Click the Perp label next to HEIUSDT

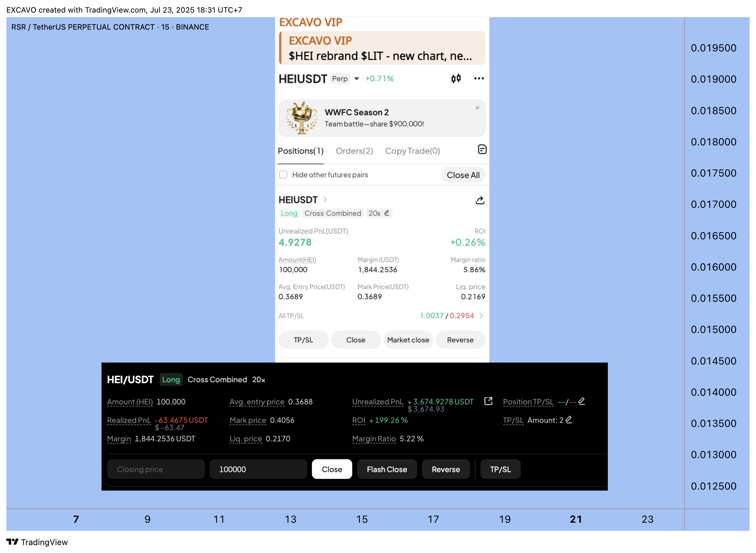(340, 79)
